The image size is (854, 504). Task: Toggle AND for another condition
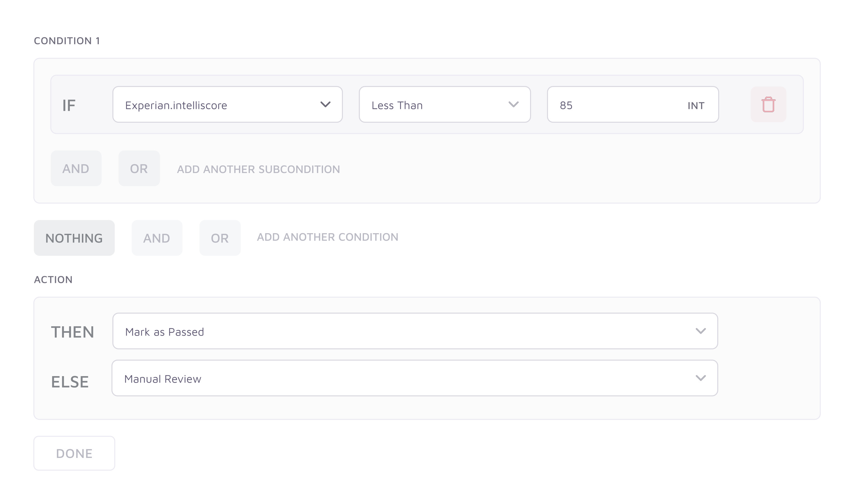[x=157, y=238]
